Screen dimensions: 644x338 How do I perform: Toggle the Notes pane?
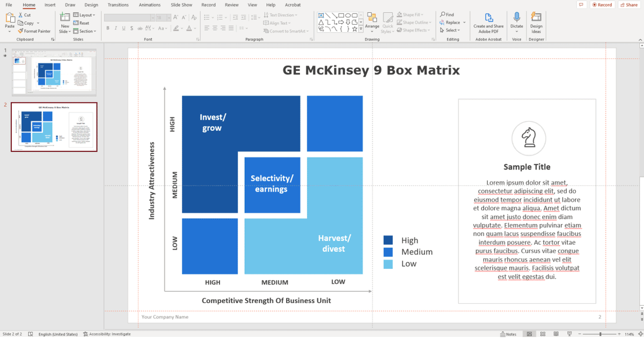click(508, 334)
